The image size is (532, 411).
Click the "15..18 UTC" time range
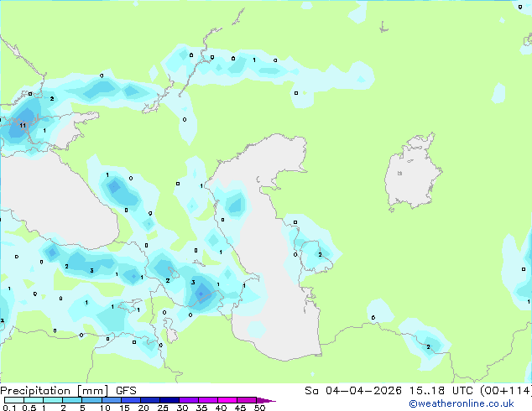pos(441,391)
